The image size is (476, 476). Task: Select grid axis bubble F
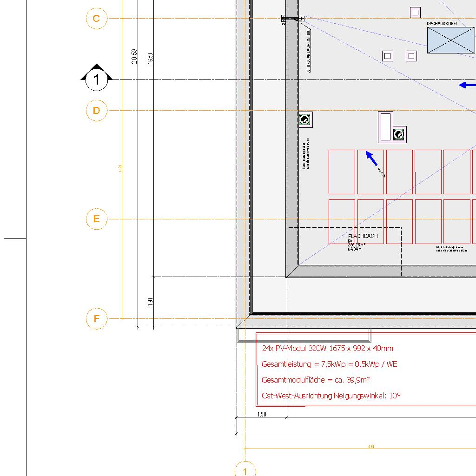point(96,319)
